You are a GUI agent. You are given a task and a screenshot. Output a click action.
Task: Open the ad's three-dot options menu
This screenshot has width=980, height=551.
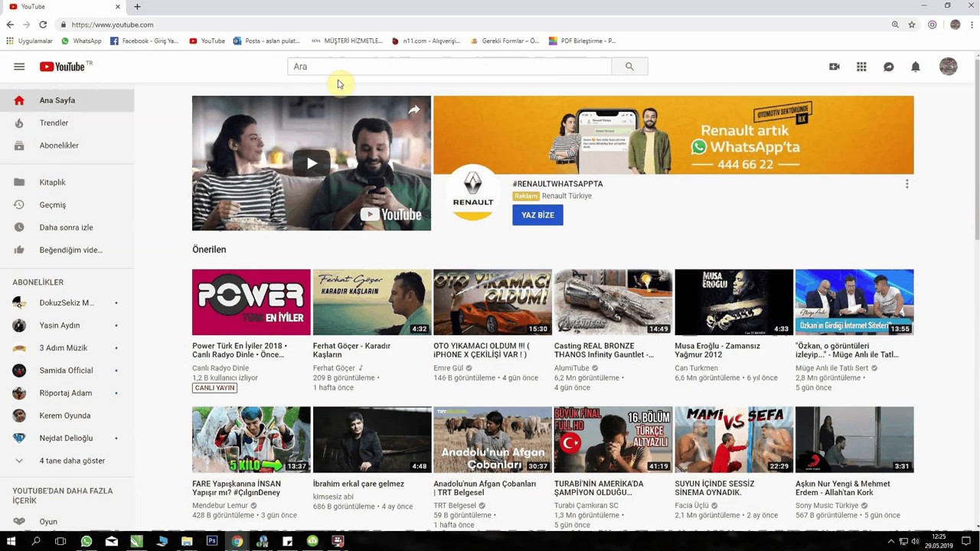[x=906, y=184]
